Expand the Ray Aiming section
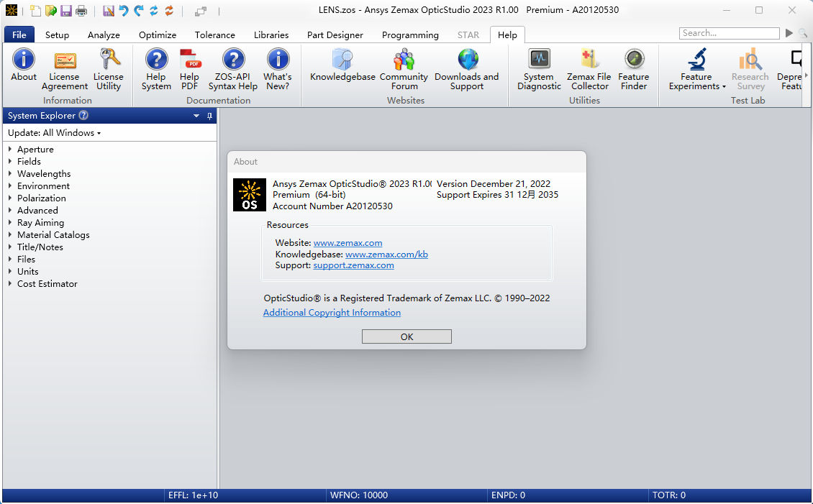The height and width of the screenshot is (504, 813). [x=10, y=223]
